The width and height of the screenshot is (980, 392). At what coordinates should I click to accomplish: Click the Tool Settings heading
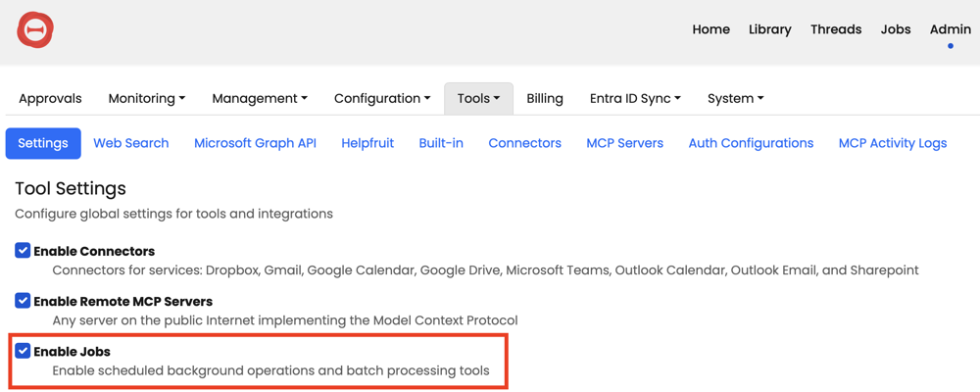tap(71, 188)
